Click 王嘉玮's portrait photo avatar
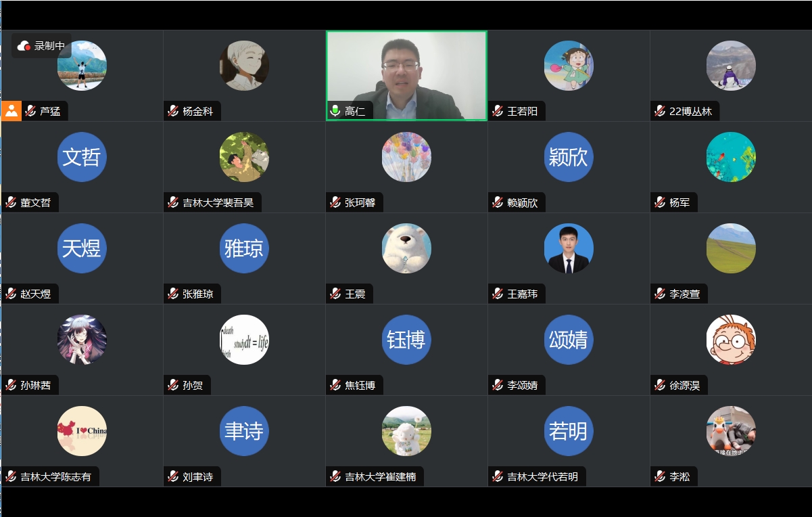 (x=569, y=248)
